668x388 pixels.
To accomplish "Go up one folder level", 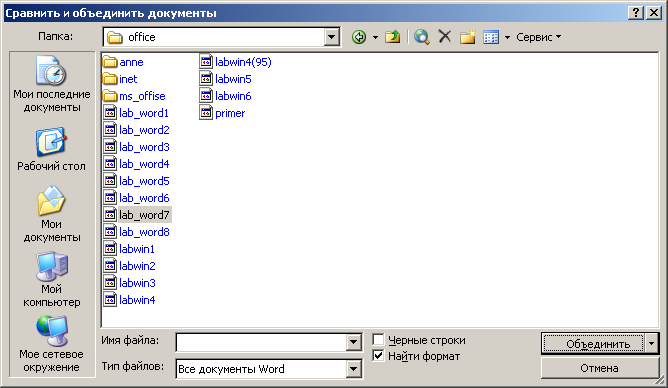I will point(392,37).
